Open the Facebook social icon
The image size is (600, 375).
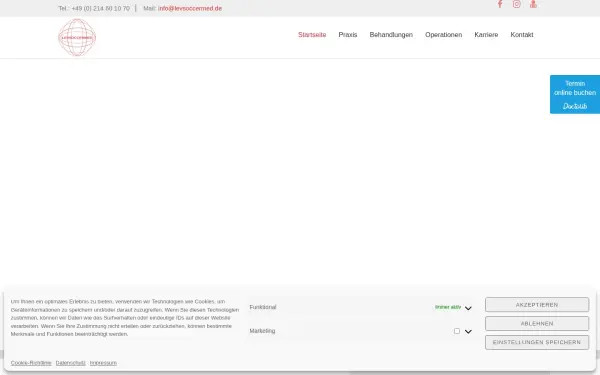(x=500, y=4)
